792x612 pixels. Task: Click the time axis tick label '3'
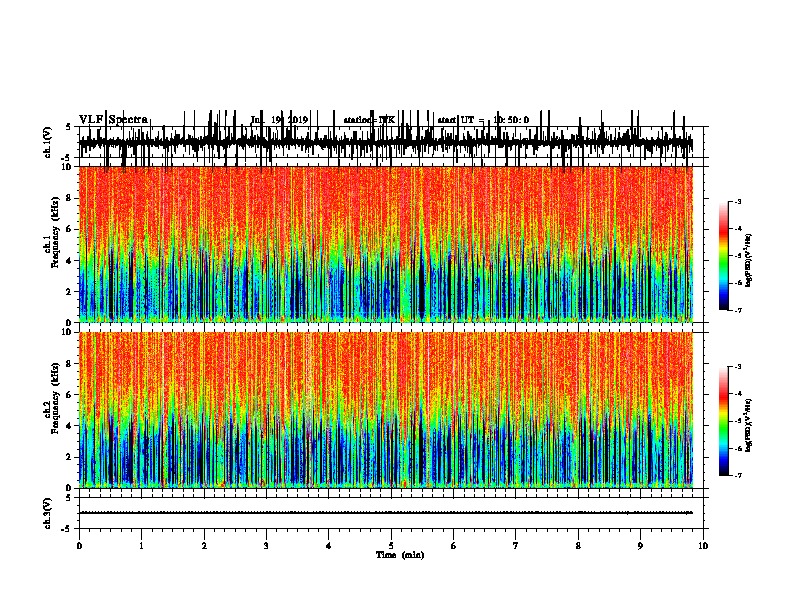tap(266, 546)
